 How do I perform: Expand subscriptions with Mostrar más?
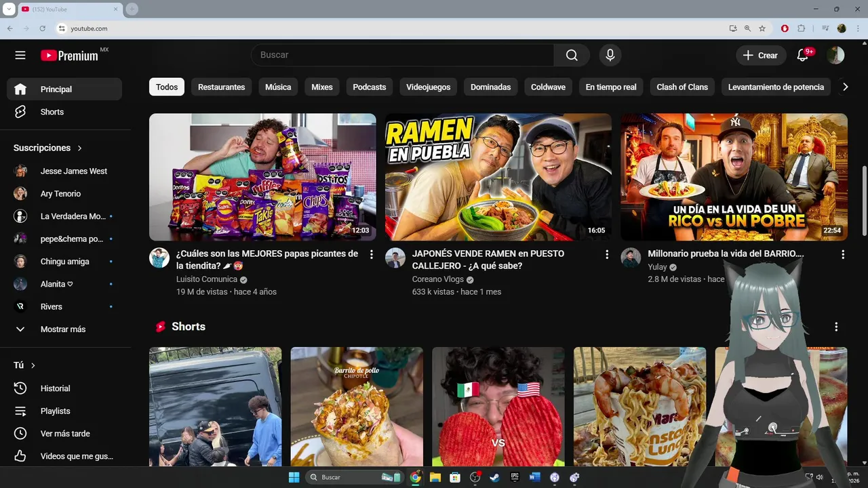pyautogui.click(x=64, y=329)
